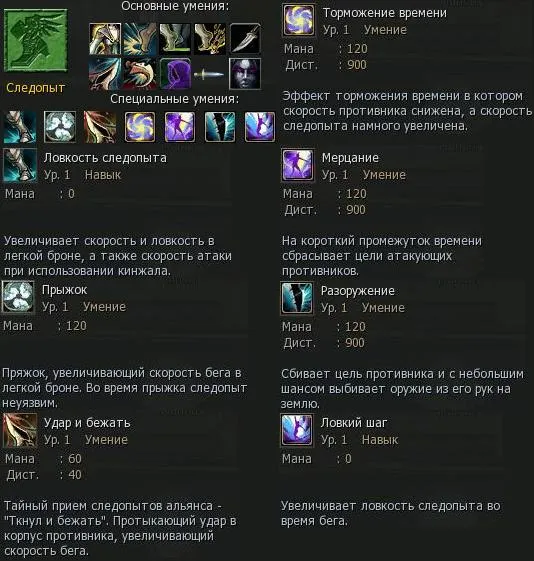Select the dagger blade skill icon

point(245,39)
